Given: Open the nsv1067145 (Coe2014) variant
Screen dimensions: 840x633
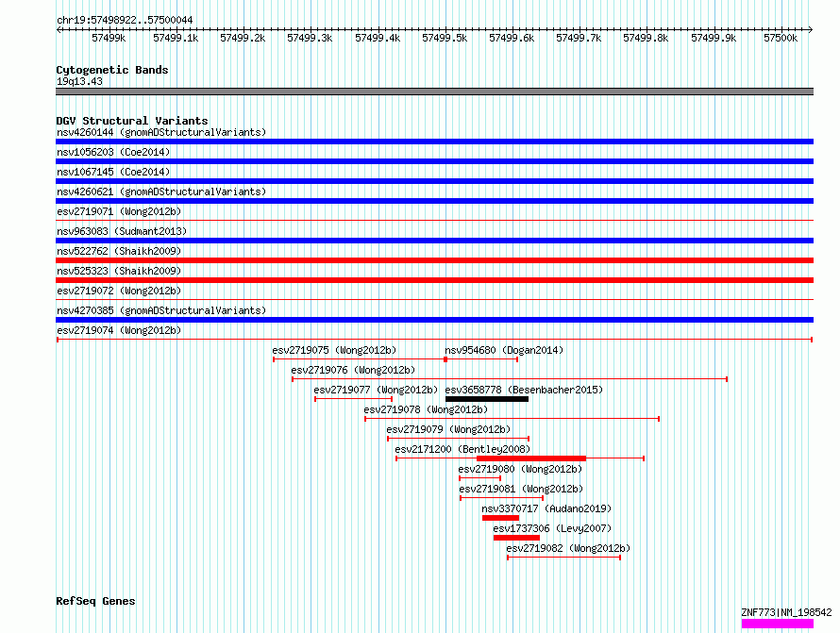Looking at the screenshot, I should pos(113,172).
